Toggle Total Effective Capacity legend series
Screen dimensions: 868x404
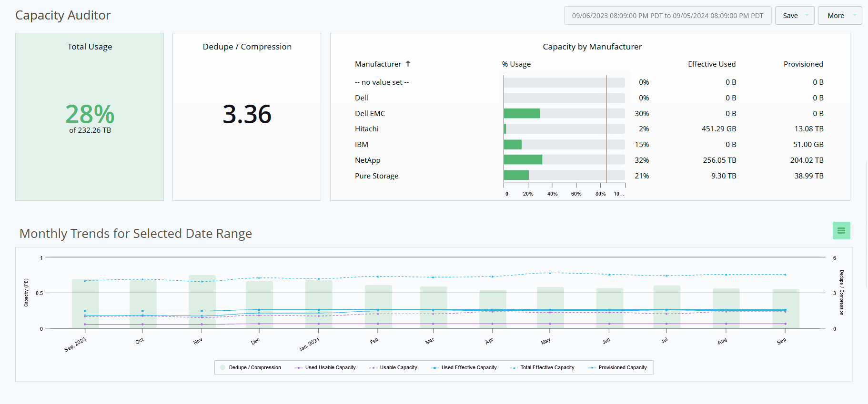click(542, 367)
